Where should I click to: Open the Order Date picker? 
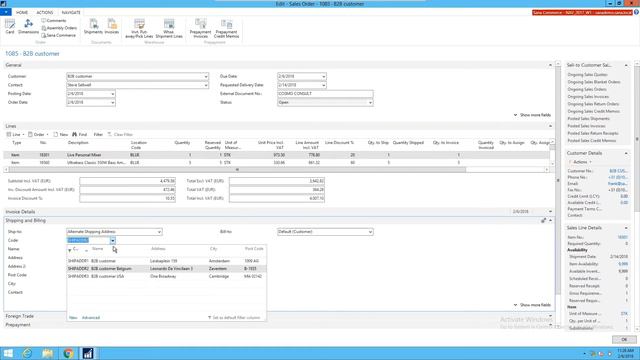click(113, 102)
